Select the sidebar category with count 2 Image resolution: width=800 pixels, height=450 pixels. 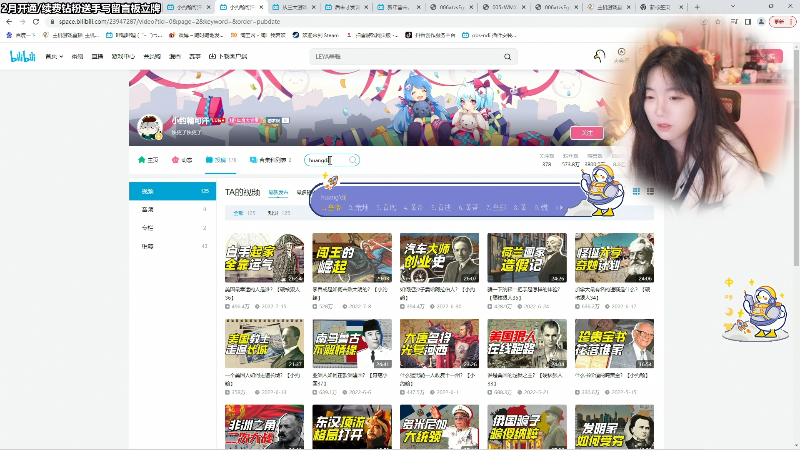(172, 228)
